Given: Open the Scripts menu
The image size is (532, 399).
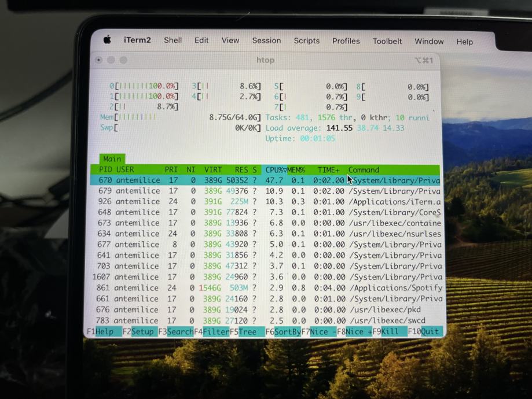Looking at the screenshot, I should pos(307,40).
